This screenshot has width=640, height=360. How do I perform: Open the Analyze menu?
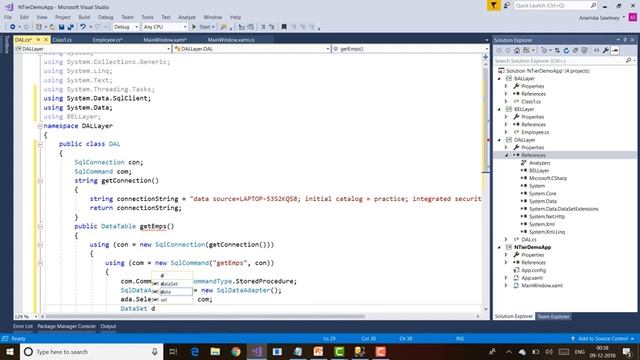[187, 17]
